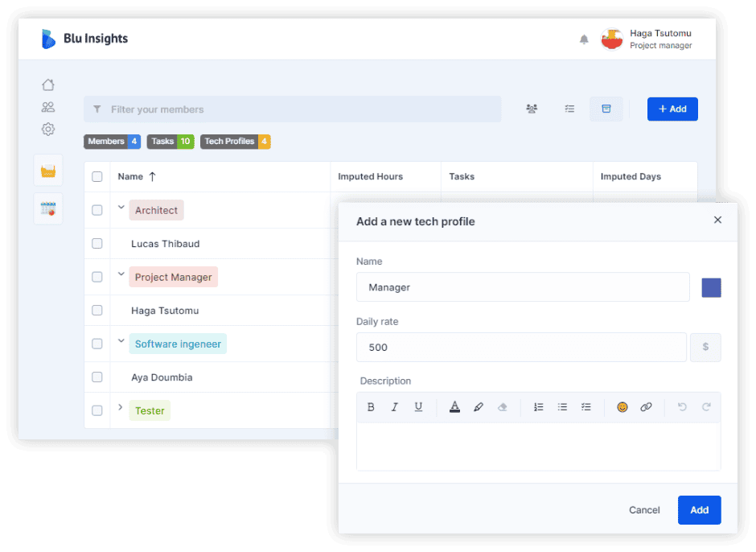The height and width of the screenshot is (552, 756).
Task: Insert a link in description
Action: pyautogui.click(x=646, y=407)
